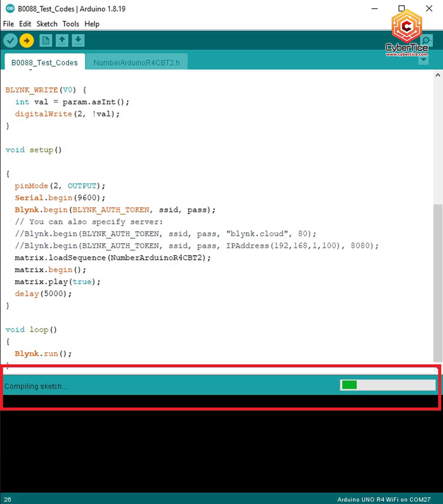Click the Upload arrow button

(27, 40)
